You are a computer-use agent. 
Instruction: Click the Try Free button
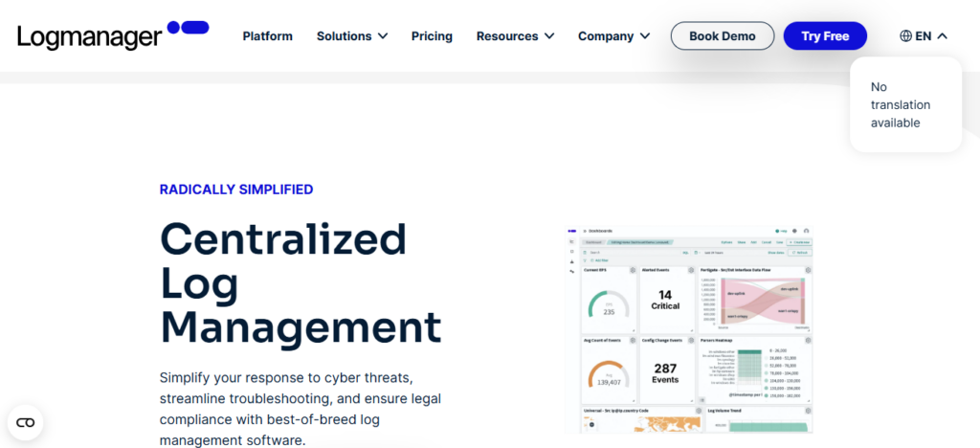(825, 36)
